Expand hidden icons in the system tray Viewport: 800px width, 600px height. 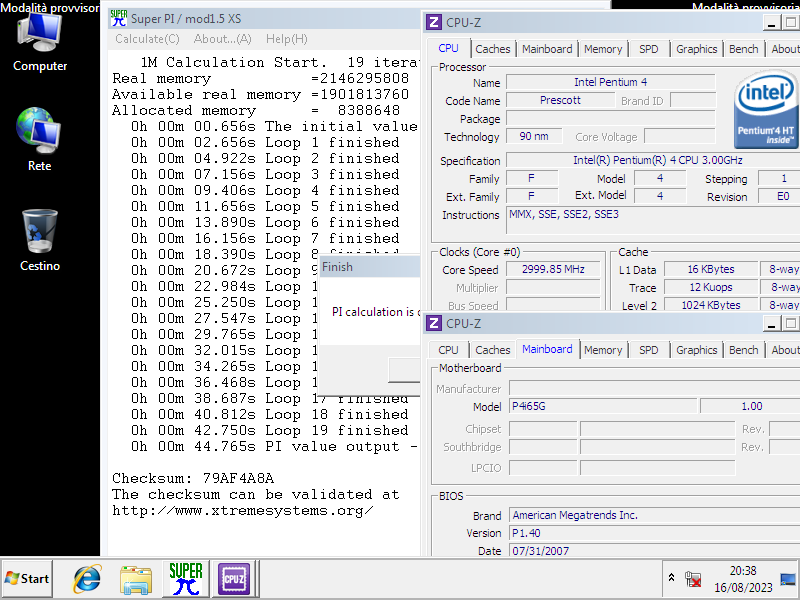point(671,578)
